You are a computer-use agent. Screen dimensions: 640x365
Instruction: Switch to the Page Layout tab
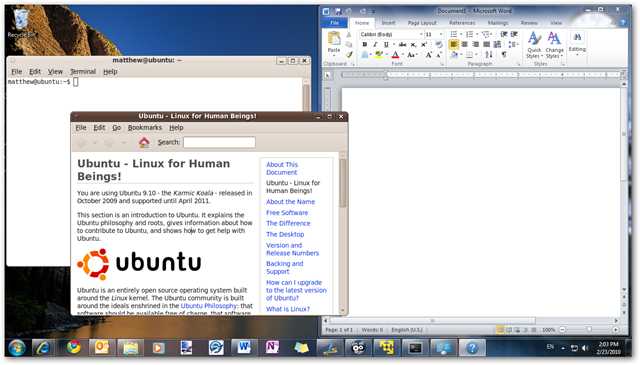point(422,23)
